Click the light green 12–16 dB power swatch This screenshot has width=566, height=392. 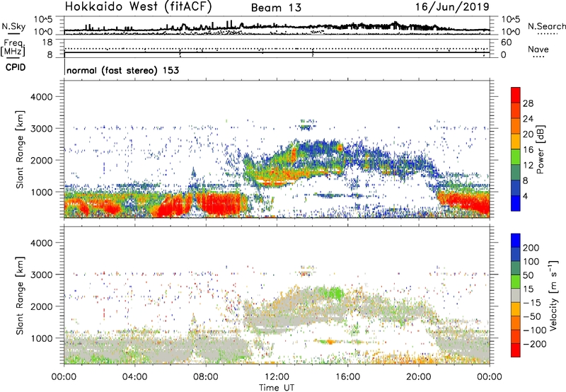point(516,157)
